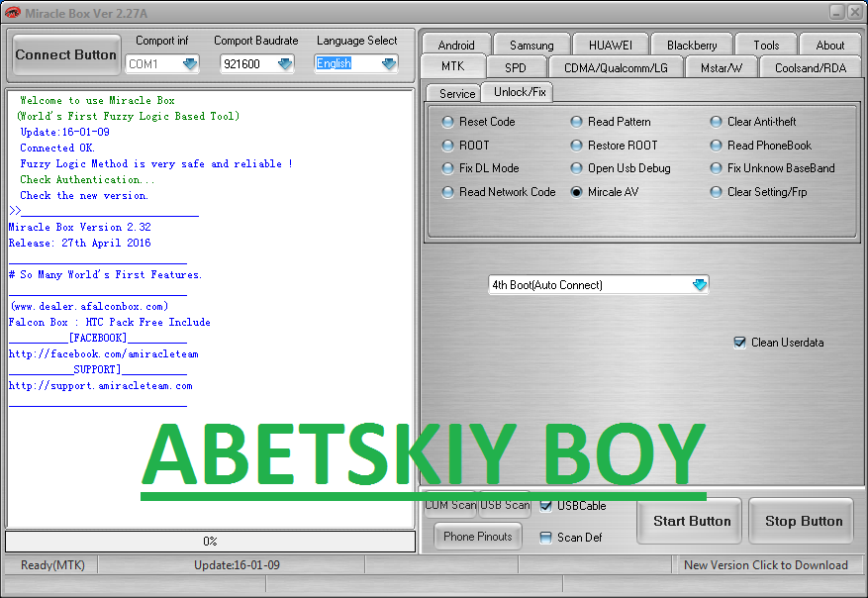The height and width of the screenshot is (598, 868).
Task: Click the Miracle Box title bar logo icon
Action: pyautogui.click(x=12, y=12)
